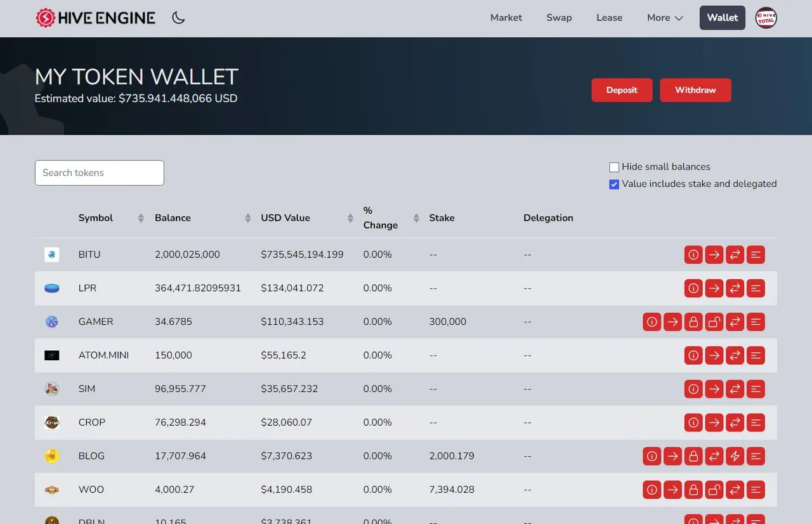View BITU transaction history list icon
This screenshot has height=524, width=812.
click(756, 255)
